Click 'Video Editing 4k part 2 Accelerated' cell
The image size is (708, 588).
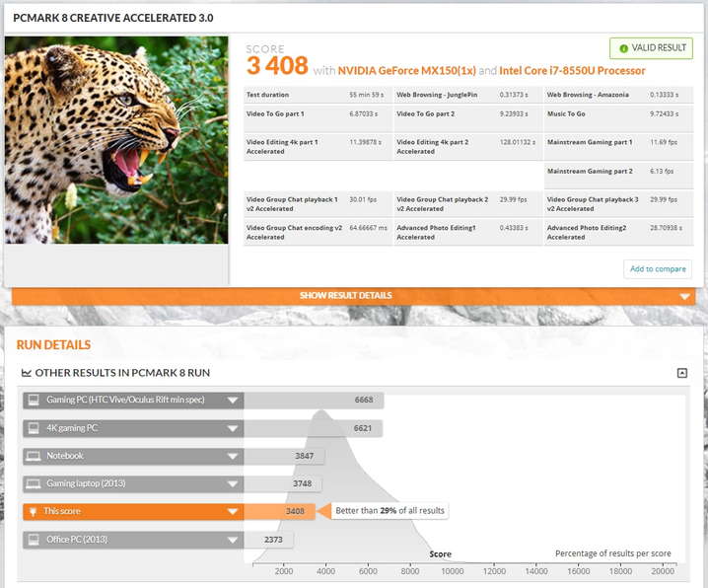click(x=468, y=147)
